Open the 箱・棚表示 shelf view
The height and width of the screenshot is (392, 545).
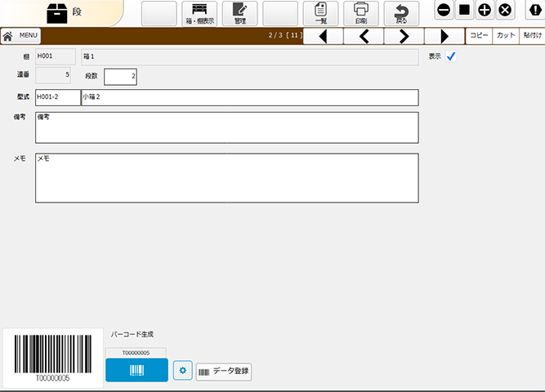coord(199,13)
